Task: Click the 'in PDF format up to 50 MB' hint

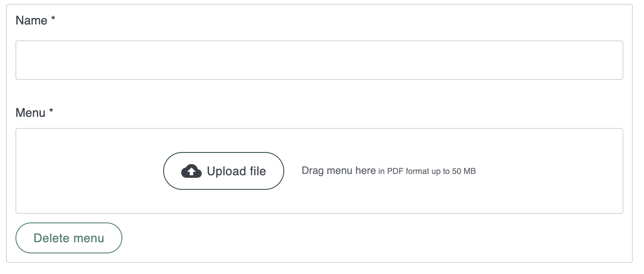Action: point(427,171)
